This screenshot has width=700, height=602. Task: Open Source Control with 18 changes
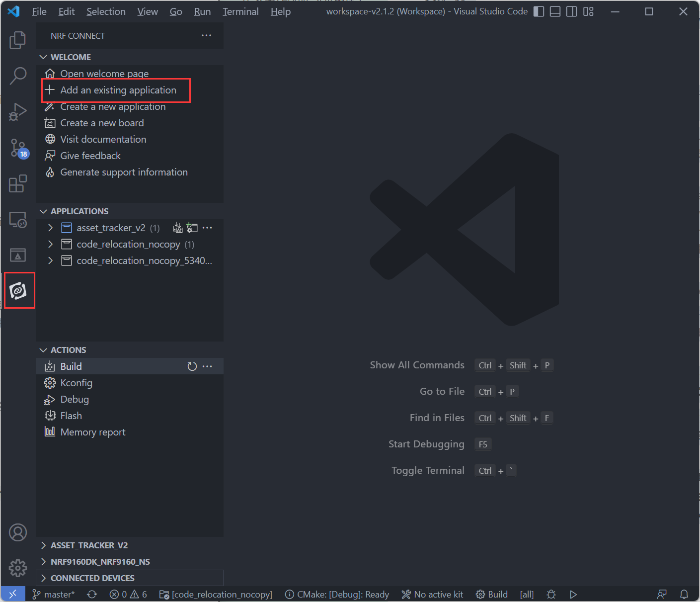(x=18, y=148)
